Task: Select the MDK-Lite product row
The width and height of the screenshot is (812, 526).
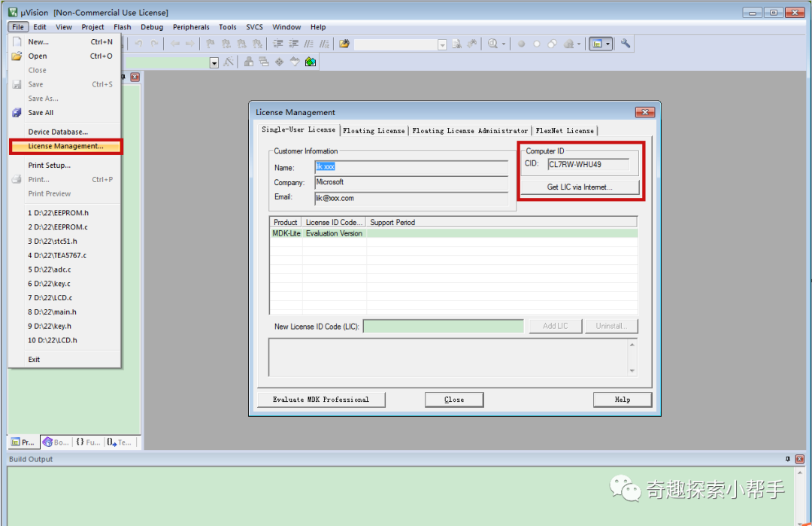Action: point(453,234)
